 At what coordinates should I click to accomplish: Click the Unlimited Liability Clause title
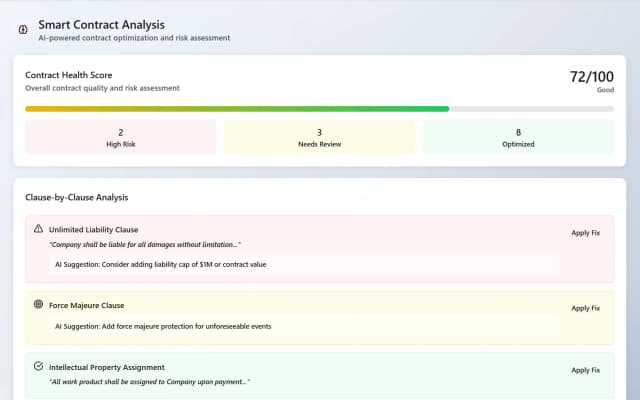pos(93,230)
